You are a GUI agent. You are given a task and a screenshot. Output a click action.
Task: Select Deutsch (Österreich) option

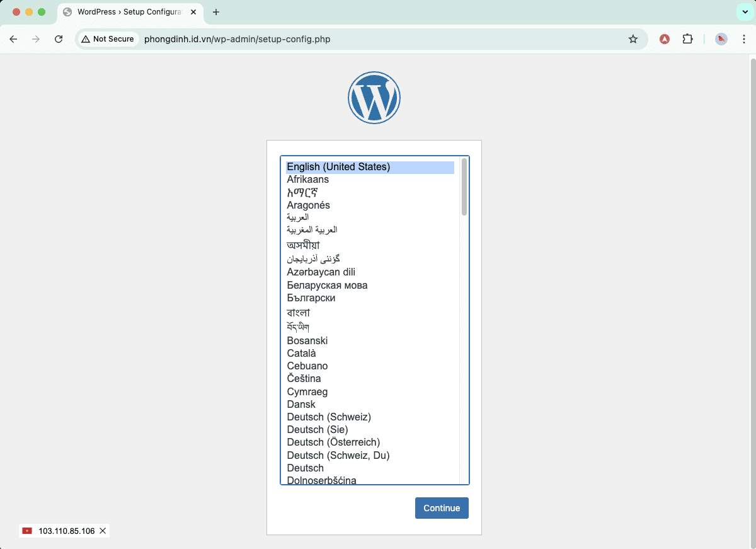tap(370, 442)
